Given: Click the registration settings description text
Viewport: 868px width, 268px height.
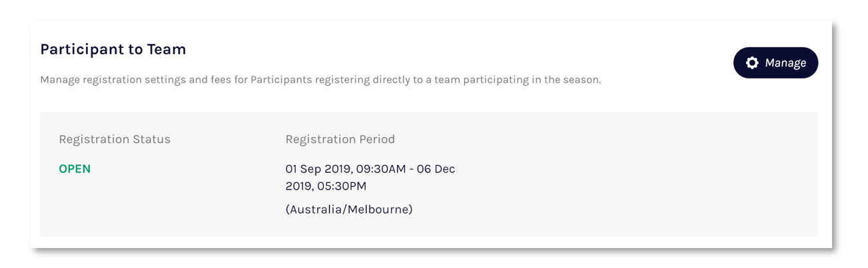Looking at the screenshot, I should [x=320, y=80].
